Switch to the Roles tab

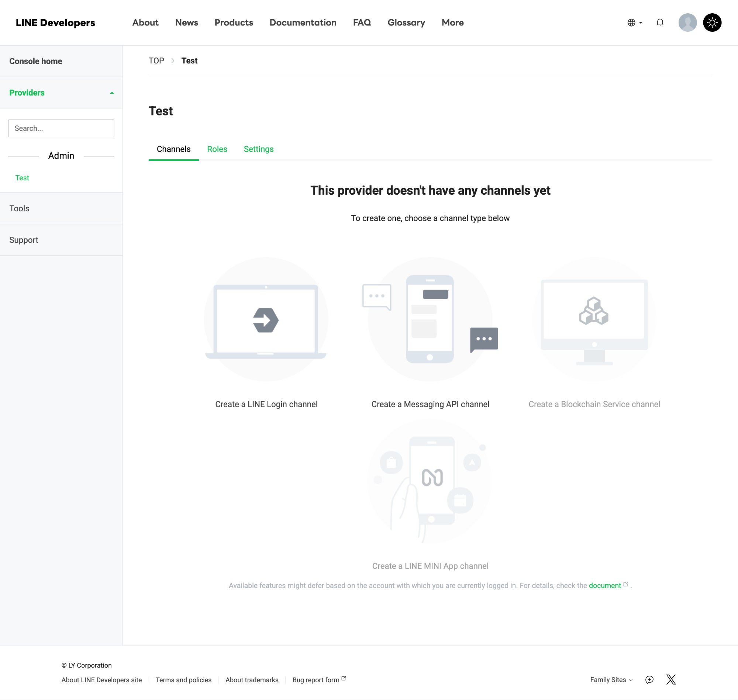point(217,149)
